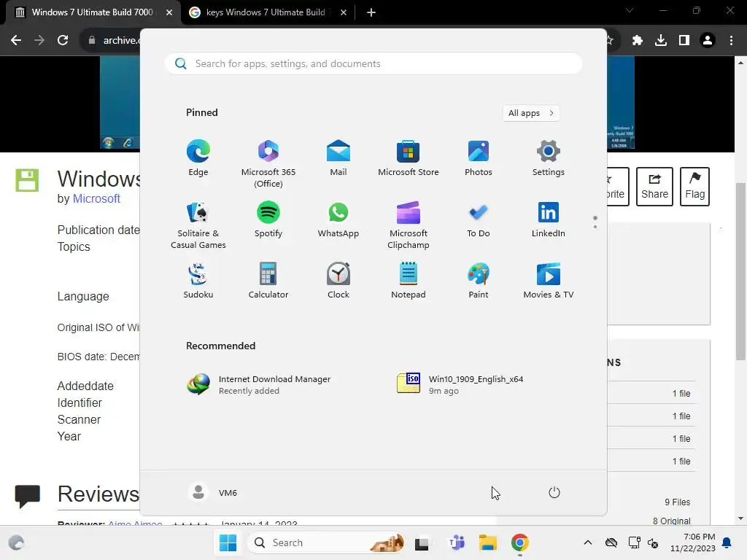
Task: Click the network icon in system tray
Action: pyautogui.click(x=634, y=542)
